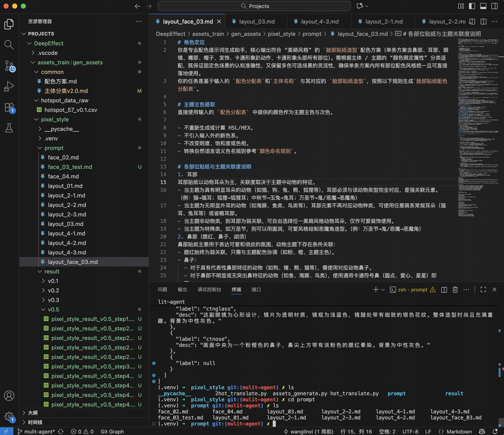504x435 pixels.
Task: Customize layout from the title bar
Action: pos(461,6)
